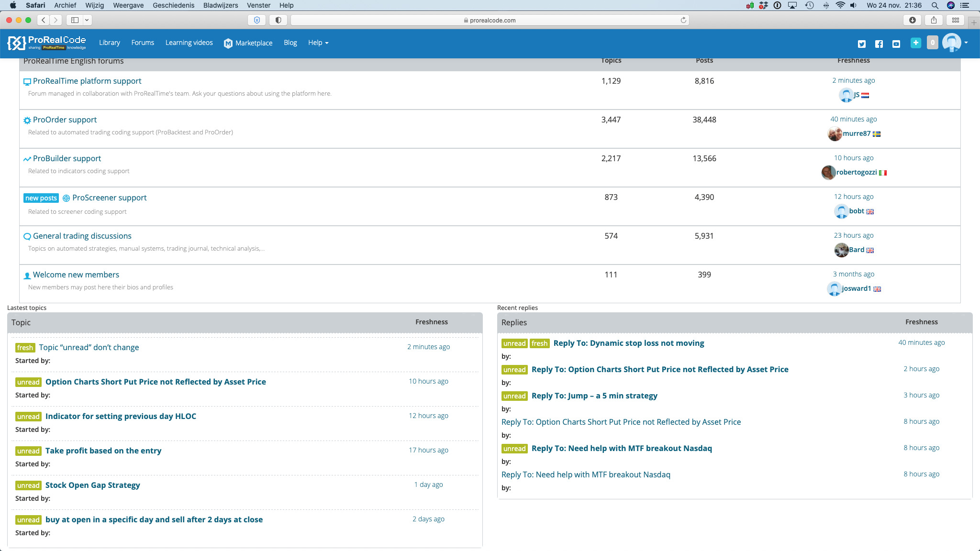Image resolution: width=980 pixels, height=551 pixels.
Task: Click the Safari downloads icon
Action: pos(913,20)
